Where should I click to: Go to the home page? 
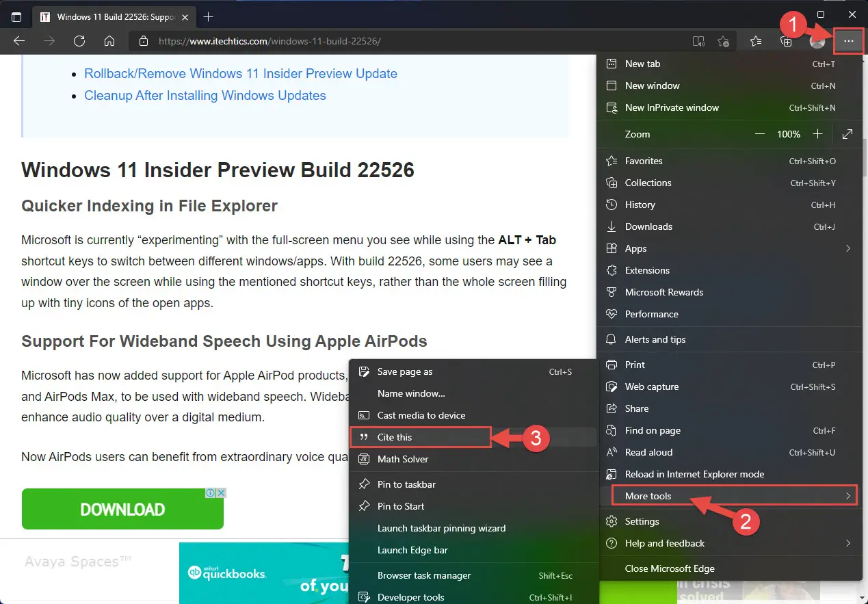coord(109,41)
